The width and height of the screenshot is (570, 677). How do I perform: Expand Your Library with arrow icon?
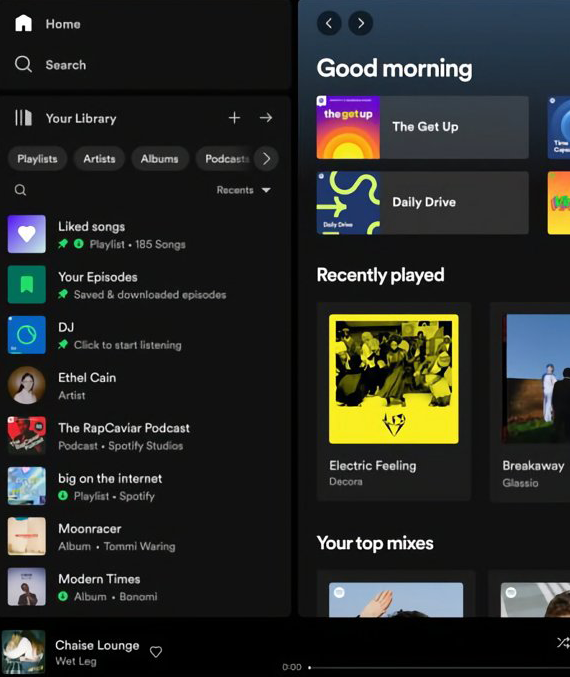(x=266, y=117)
